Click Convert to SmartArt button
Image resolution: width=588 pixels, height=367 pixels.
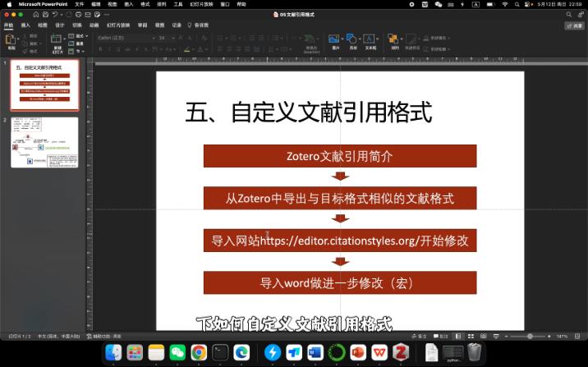[x=311, y=44]
